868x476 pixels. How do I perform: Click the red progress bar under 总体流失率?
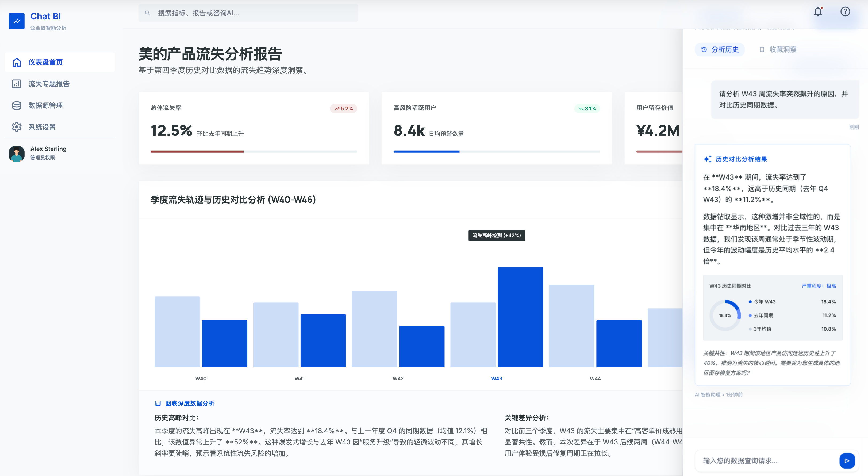(x=197, y=151)
